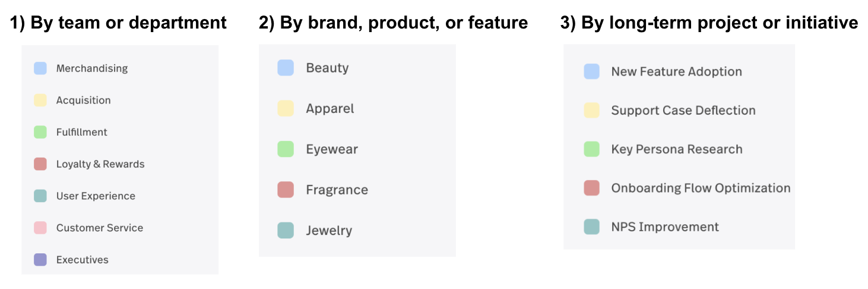
Task: Click the Fragrance label
Action: (337, 190)
